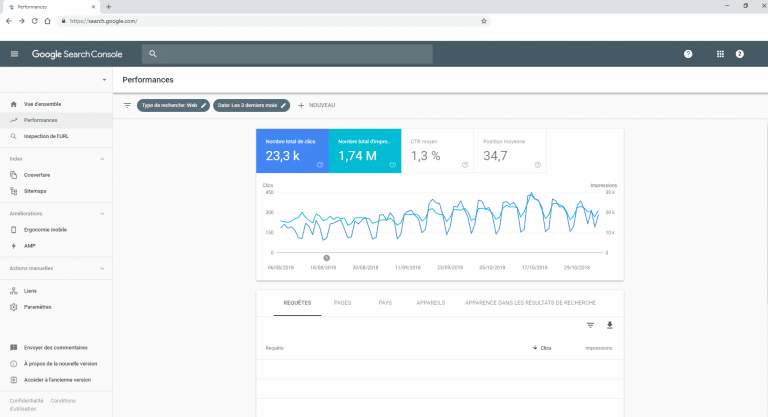The image size is (768, 417).
Task: Click help icon on impressions card
Action: tap(392, 165)
